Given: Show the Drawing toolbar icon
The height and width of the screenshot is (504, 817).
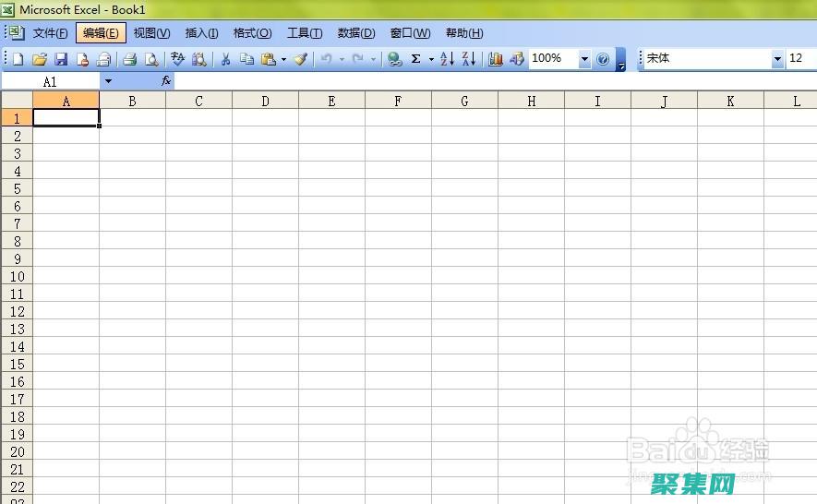Looking at the screenshot, I should 517,59.
